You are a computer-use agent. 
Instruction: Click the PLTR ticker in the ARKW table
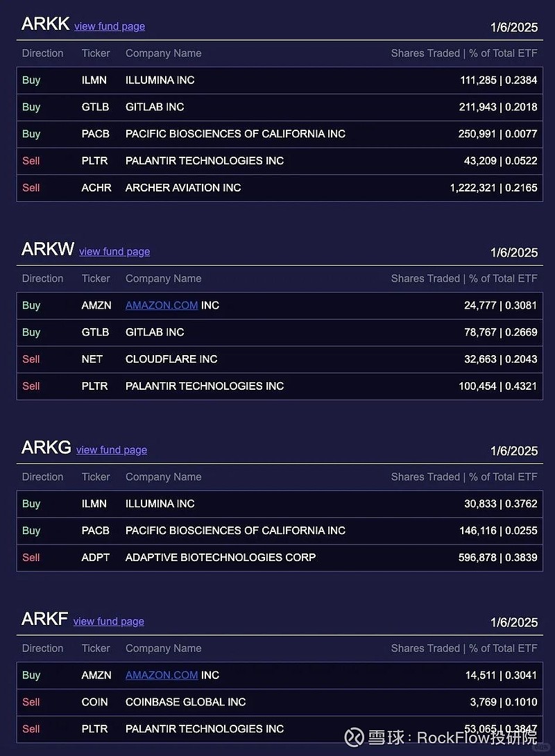(94, 386)
